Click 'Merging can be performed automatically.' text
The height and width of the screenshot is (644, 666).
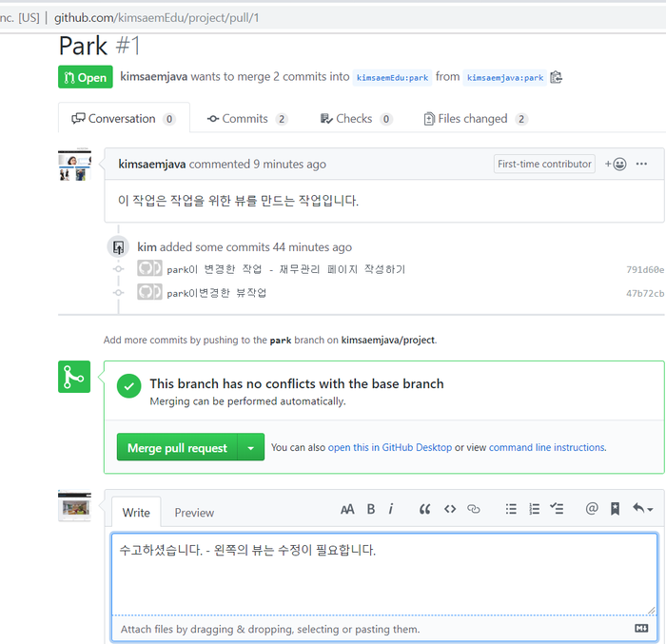click(x=247, y=401)
